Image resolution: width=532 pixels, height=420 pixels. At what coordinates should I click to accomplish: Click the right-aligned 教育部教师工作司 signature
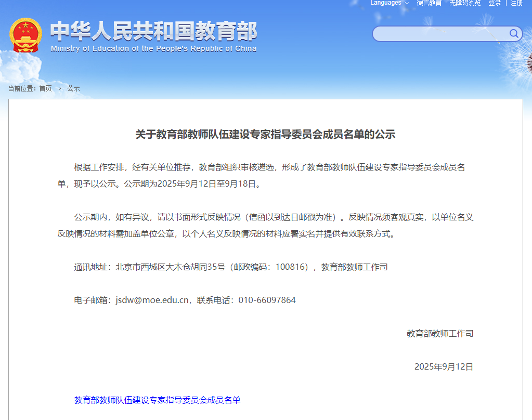(x=440, y=333)
